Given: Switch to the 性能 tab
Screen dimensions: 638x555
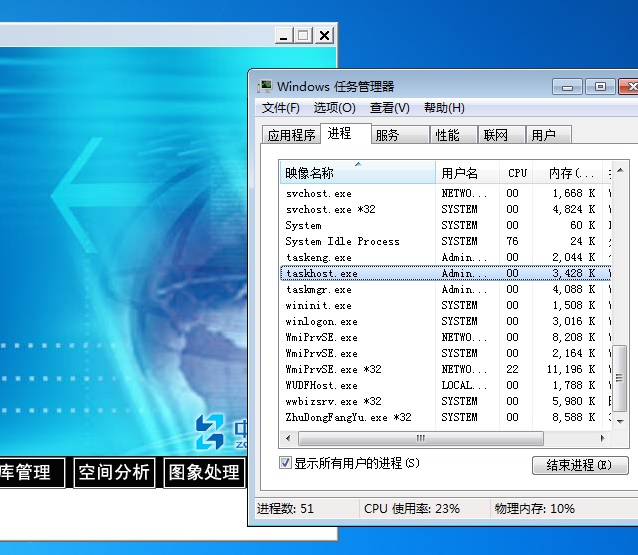Looking at the screenshot, I should pyautogui.click(x=454, y=135).
